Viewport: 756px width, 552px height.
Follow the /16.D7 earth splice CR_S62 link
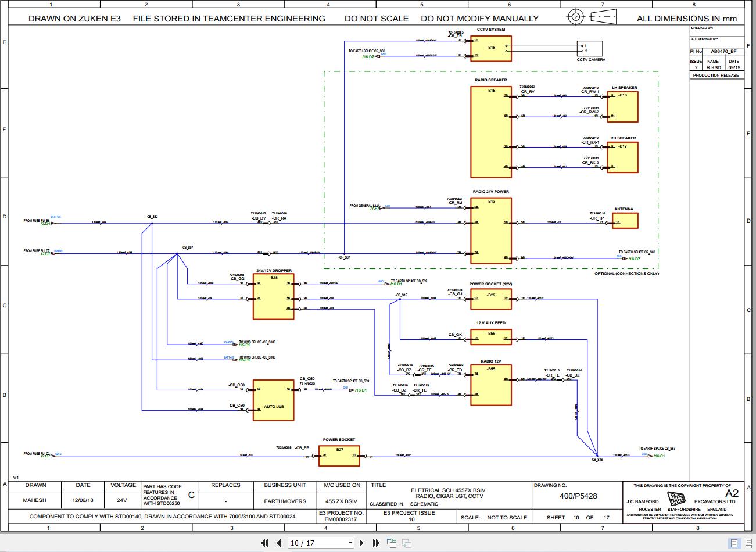368,57
